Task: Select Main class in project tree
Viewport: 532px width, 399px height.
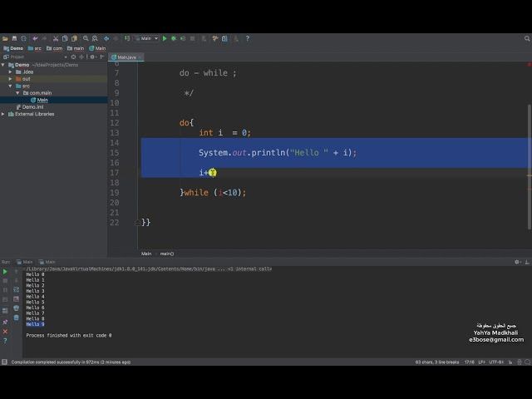Action: tap(39, 100)
